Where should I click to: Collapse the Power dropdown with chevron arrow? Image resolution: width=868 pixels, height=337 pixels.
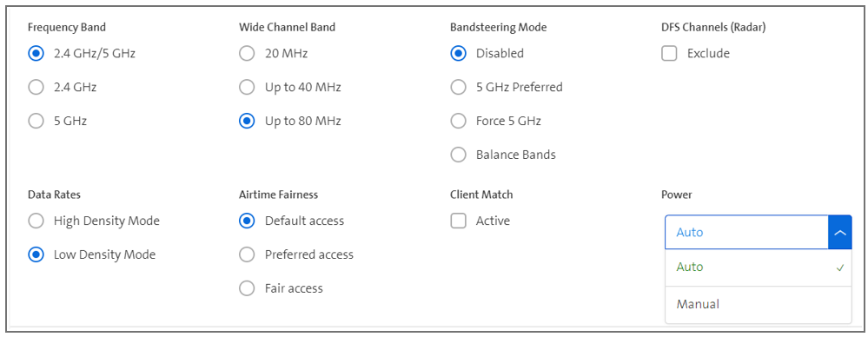pyautogui.click(x=840, y=233)
